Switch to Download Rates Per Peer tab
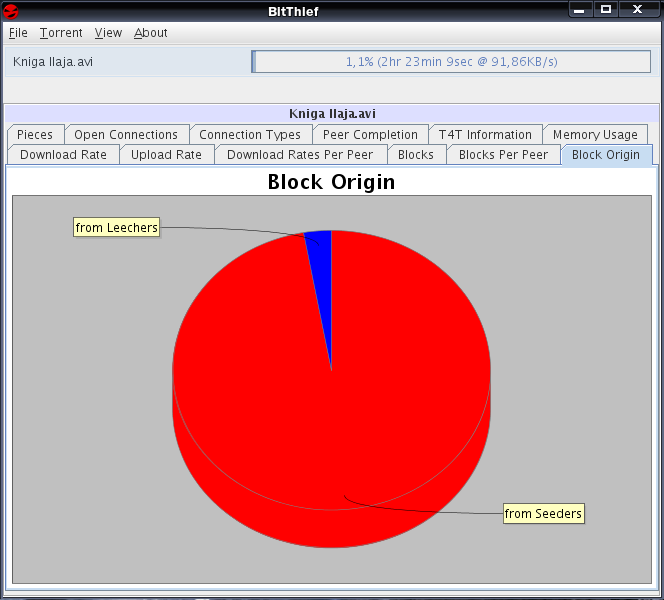Viewport: 664px width, 600px height. click(301, 155)
